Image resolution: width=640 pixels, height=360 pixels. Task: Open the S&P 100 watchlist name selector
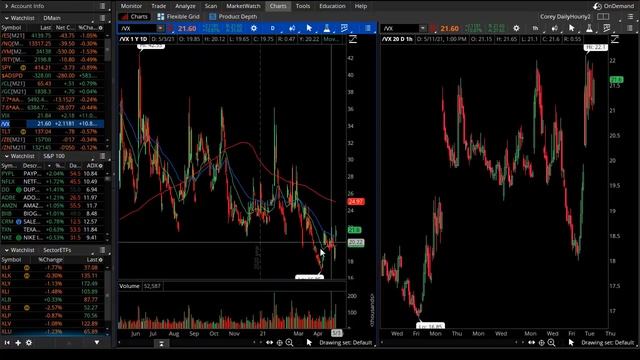pyautogui.click(x=54, y=156)
